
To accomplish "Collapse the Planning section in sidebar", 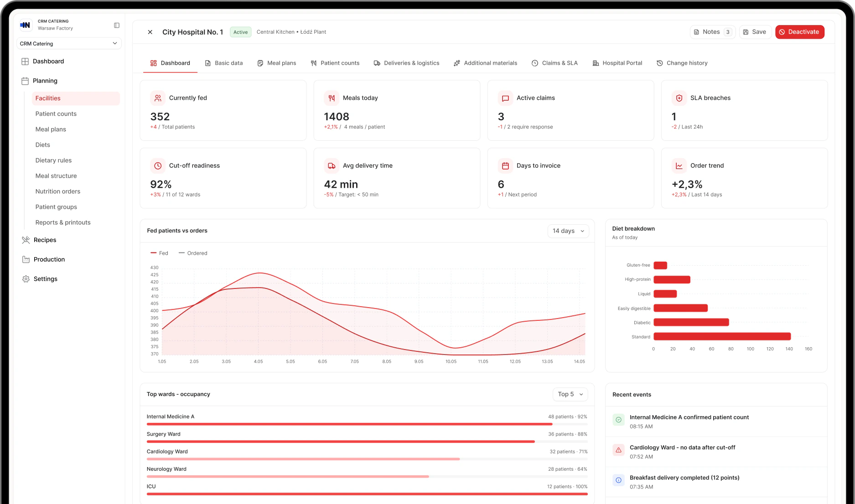I will point(45,81).
